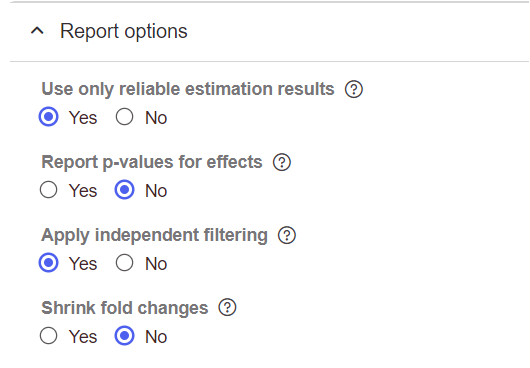This screenshot has height=368, width=530.
Task: Select No for reliable estimation results
Action: (x=124, y=117)
